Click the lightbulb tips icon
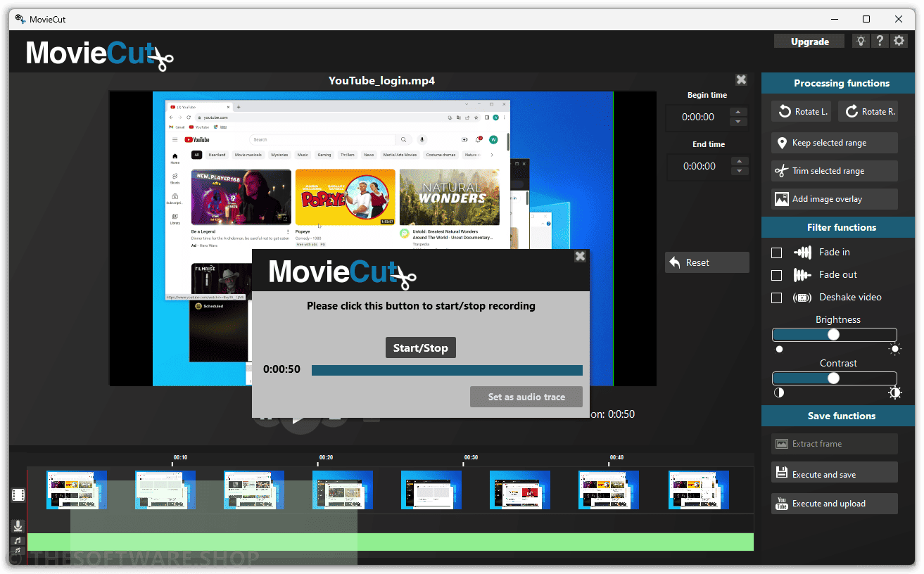 861,41
